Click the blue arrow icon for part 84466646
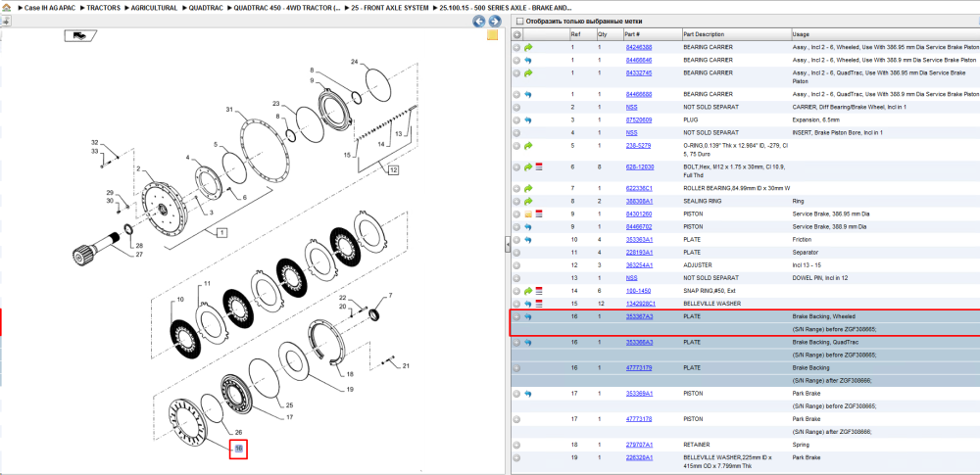 coord(528,60)
